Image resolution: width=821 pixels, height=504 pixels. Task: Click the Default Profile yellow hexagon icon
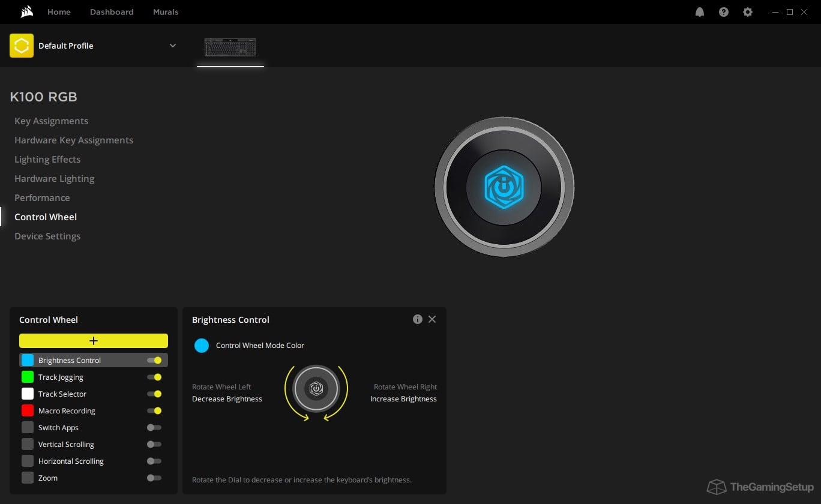(x=22, y=46)
